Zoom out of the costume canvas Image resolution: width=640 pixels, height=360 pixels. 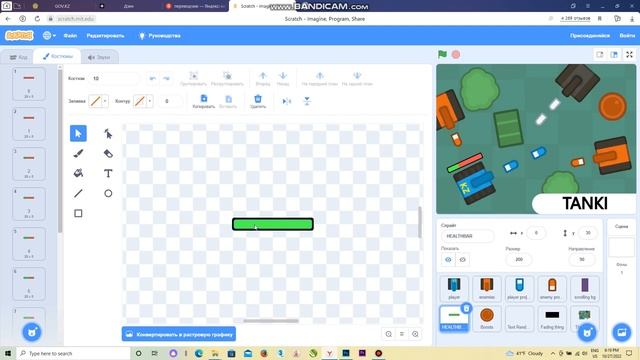tap(389, 334)
